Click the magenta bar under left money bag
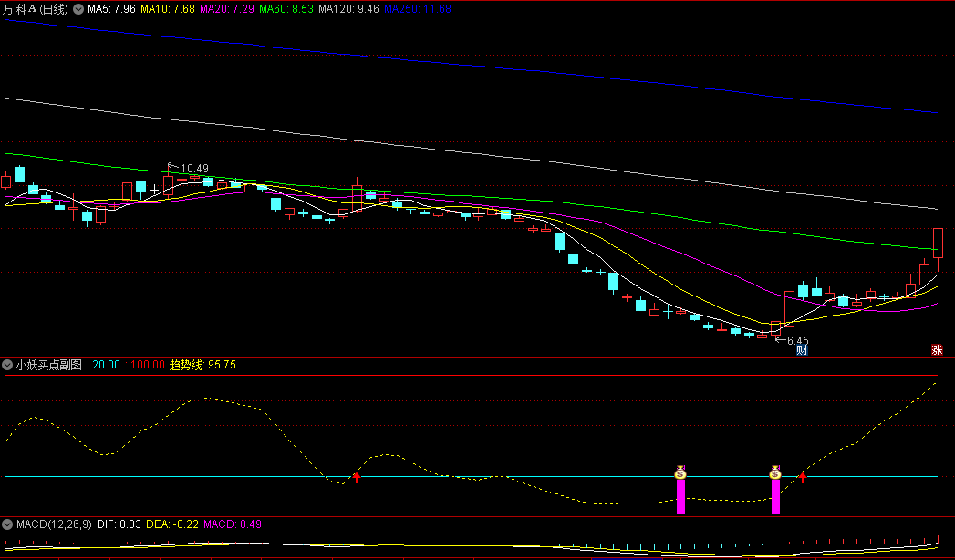Image resolution: width=955 pixels, height=560 pixels. tap(681, 497)
